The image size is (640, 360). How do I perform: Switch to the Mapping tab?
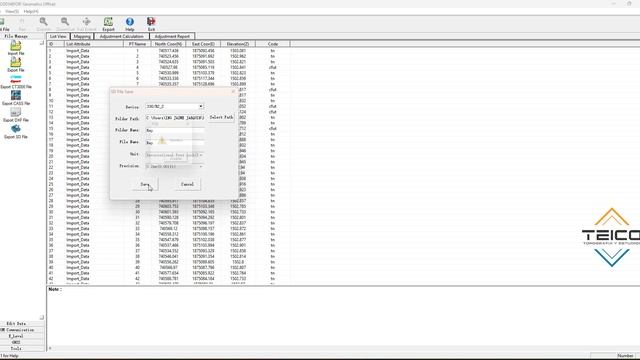pyautogui.click(x=82, y=36)
